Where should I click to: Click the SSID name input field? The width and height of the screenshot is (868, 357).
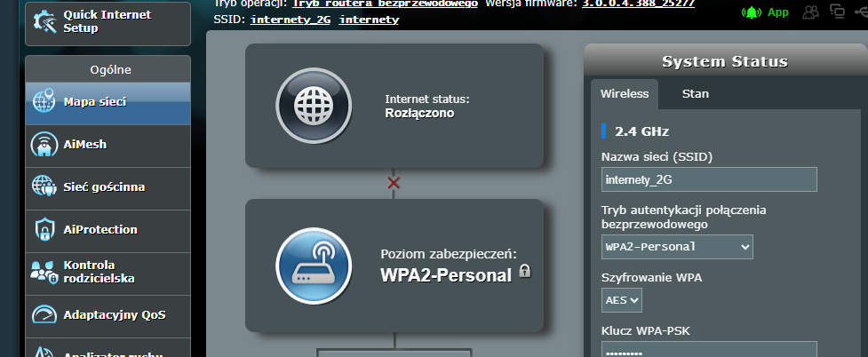pos(708,179)
